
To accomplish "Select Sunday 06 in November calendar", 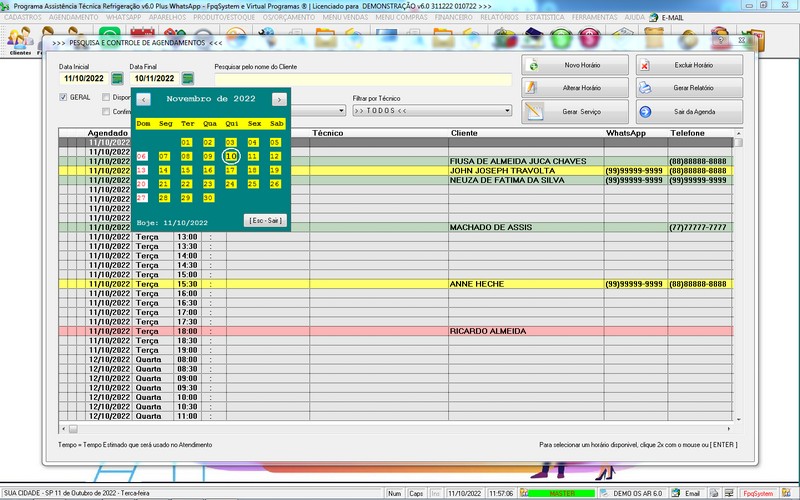I will pyautogui.click(x=142, y=156).
